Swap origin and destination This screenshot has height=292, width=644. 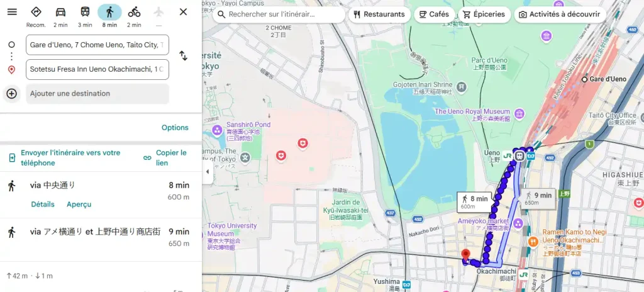[x=183, y=56]
